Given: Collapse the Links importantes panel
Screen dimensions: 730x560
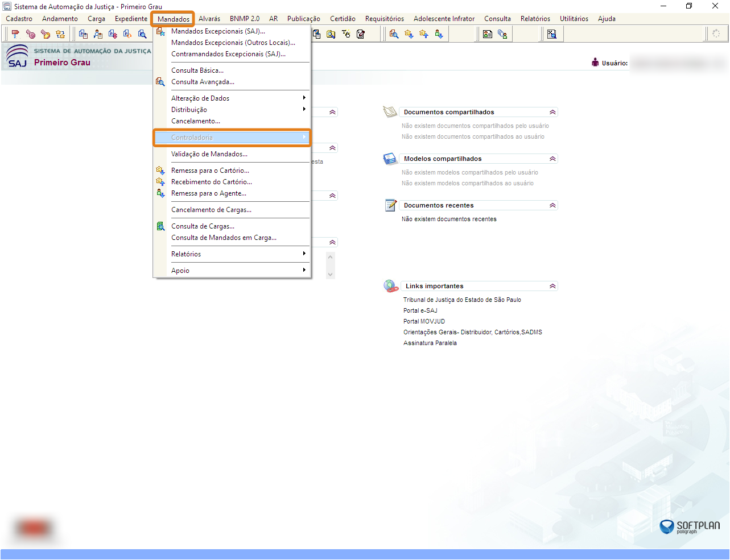Looking at the screenshot, I should coord(552,286).
